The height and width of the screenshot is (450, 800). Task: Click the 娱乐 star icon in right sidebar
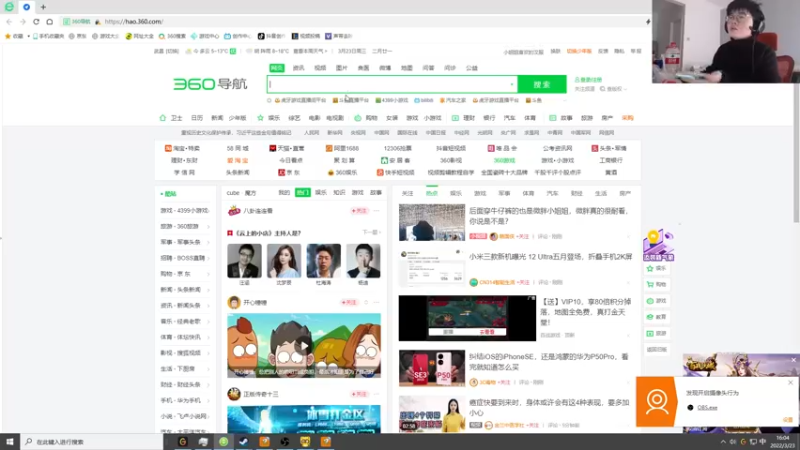pos(650,268)
